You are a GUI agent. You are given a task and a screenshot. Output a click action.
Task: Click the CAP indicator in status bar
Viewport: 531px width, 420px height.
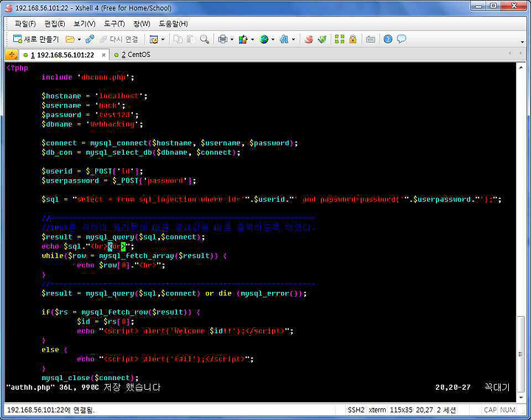pyautogui.click(x=490, y=410)
